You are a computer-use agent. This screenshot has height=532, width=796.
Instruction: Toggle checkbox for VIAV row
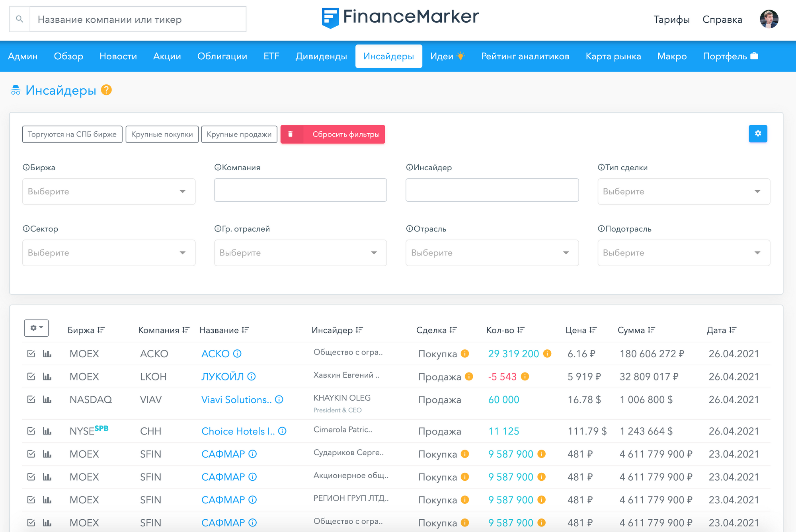click(31, 399)
